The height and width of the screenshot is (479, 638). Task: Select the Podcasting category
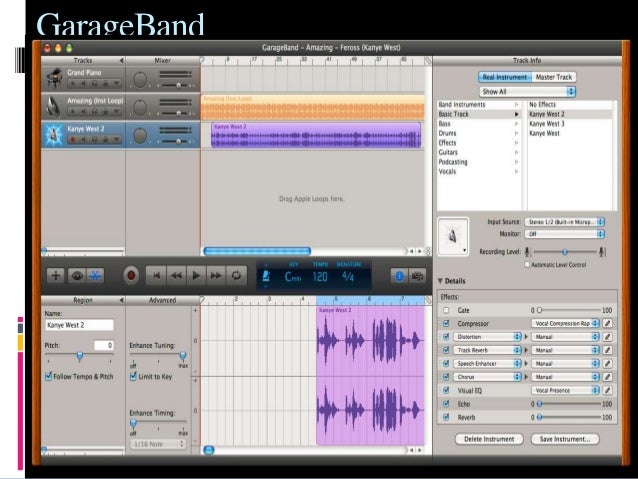479,162
